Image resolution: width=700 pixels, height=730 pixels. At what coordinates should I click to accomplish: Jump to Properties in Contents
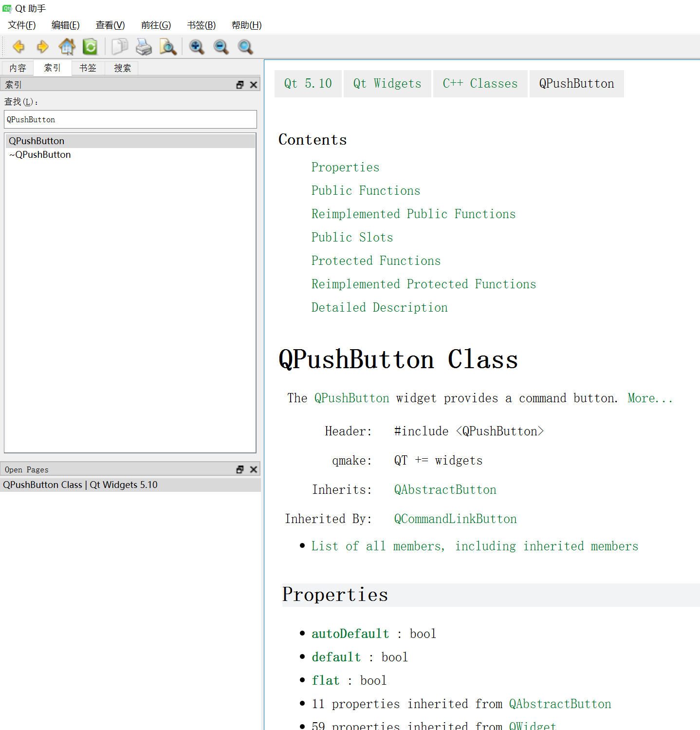[x=346, y=167]
